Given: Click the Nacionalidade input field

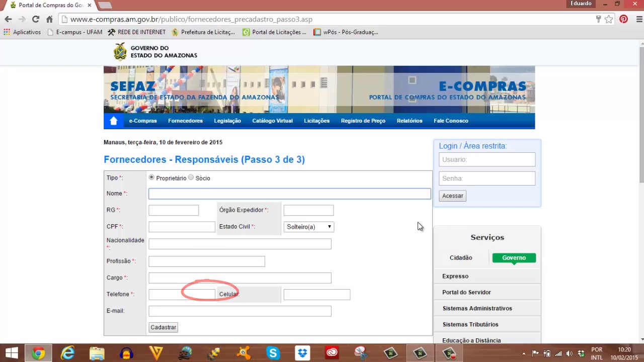Looking at the screenshot, I should [x=240, y=244].
